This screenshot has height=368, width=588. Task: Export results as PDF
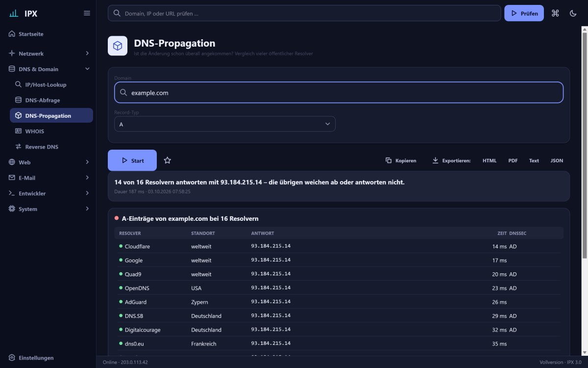[513, 160]
